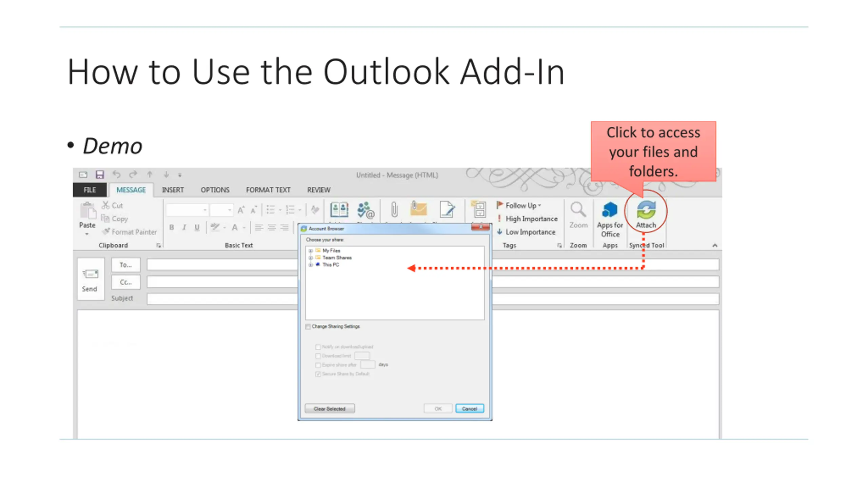The width and height of the screenshot is (868, 488).
Task: Click the Cc... button
Action: click(126, 282)
